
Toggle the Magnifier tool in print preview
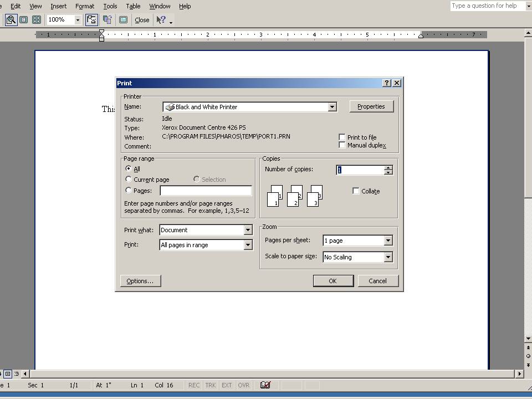11,20
